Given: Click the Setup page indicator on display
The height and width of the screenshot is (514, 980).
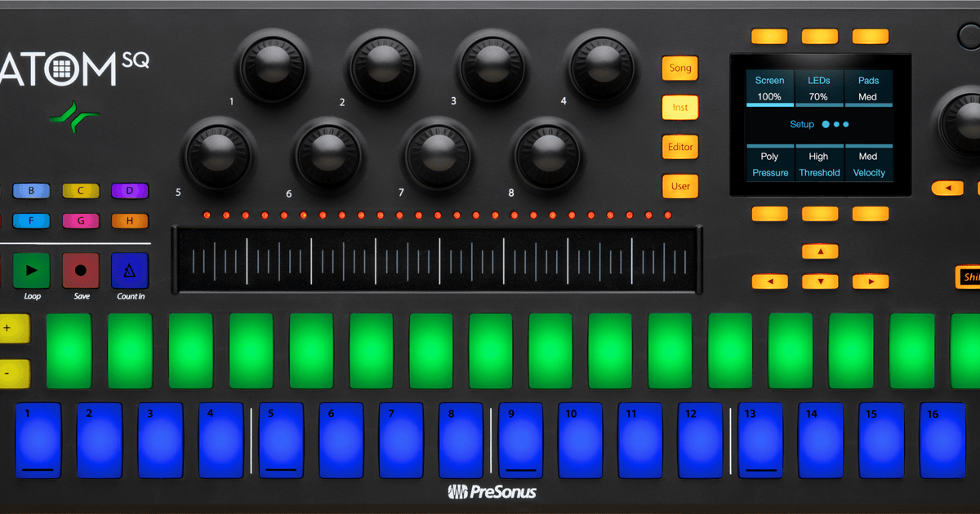Looking at the screenshot, I should click(x=819, y=125).
